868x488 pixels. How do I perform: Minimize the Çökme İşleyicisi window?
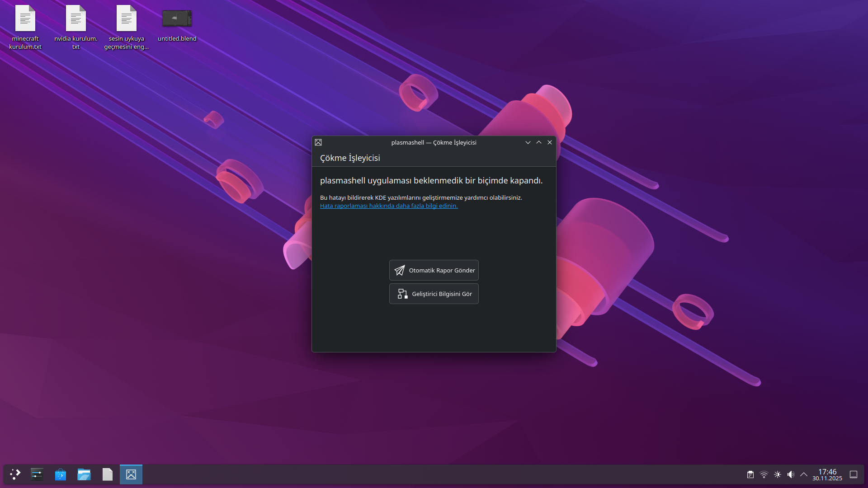[x=528, y=142]
